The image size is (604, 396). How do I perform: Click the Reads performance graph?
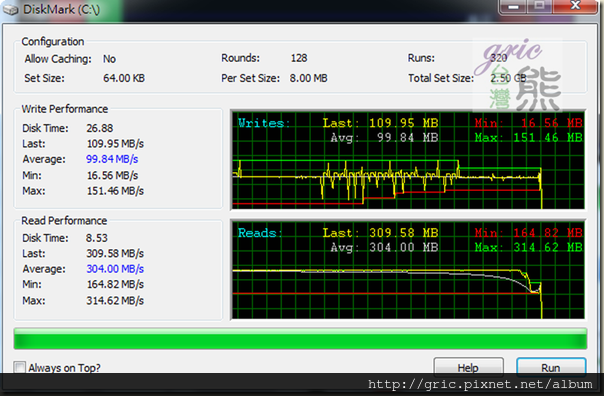click(x=408, y=270)
